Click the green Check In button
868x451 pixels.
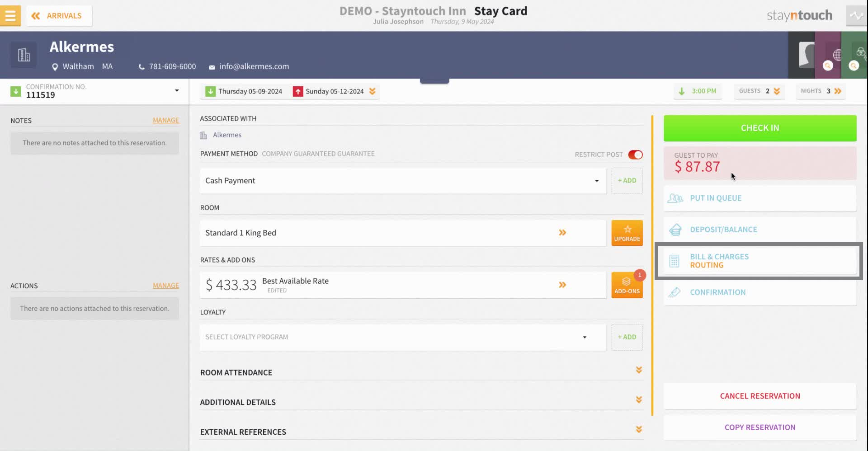pos(760,128)
